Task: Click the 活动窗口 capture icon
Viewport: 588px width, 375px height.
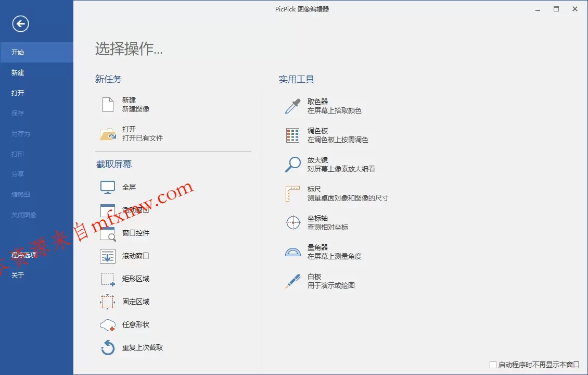Action: pos(108,210)
